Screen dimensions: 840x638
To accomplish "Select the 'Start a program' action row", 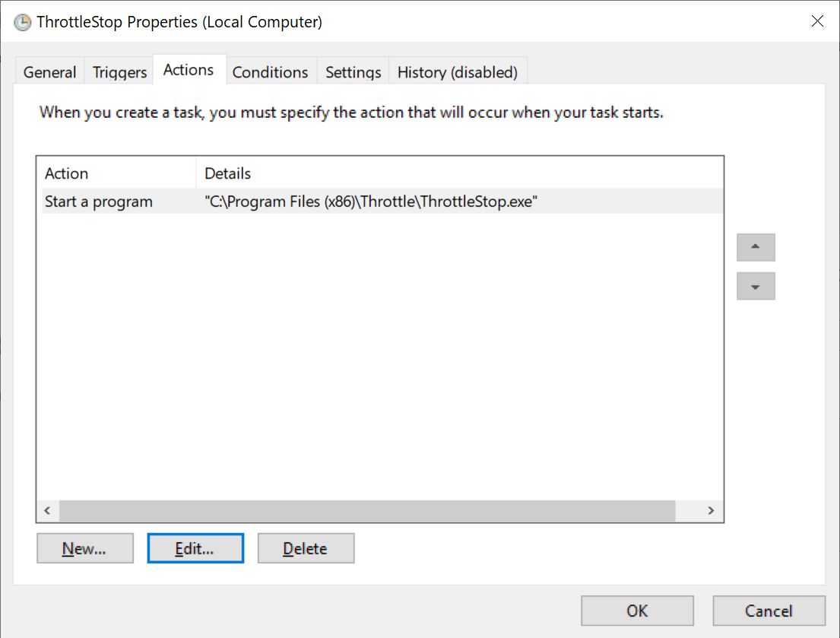I will coord(382,202).
